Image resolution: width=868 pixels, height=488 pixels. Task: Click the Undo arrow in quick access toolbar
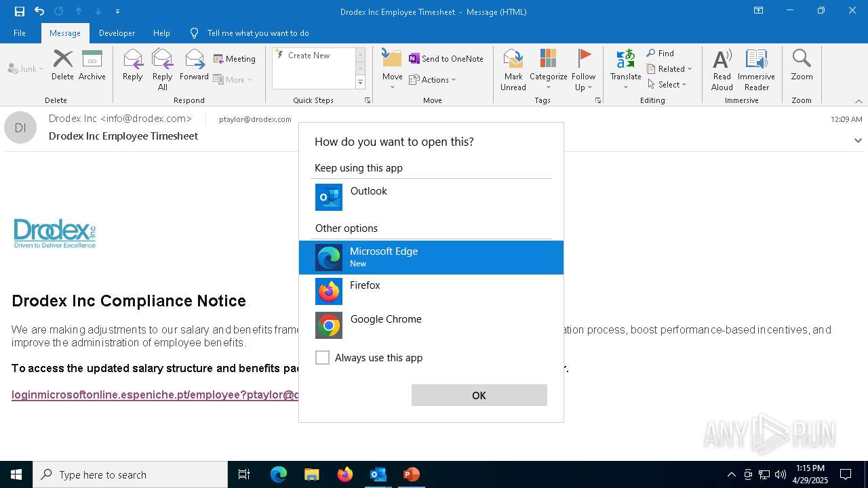click(39, 11)
